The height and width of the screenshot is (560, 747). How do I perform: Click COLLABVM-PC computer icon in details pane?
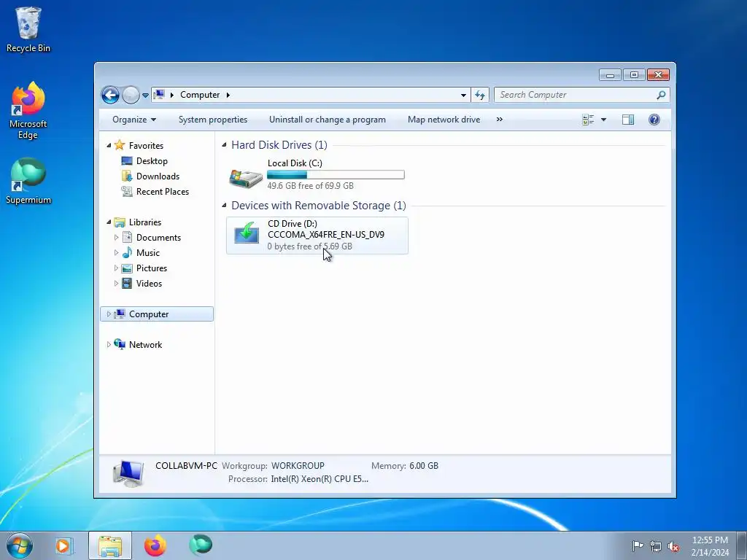[128, 473]
